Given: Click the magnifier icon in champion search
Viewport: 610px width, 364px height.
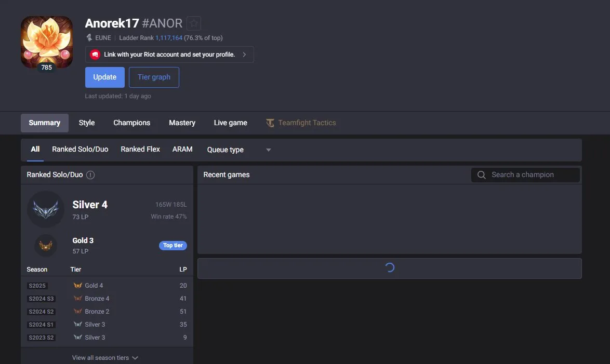Looking at the screenshot, I should [x=481, y=175].
